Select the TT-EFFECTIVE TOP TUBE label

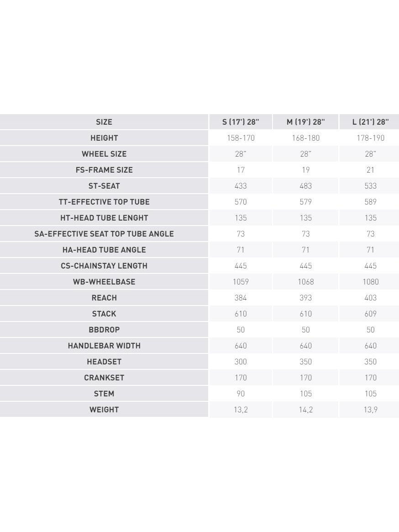point(104,202)
